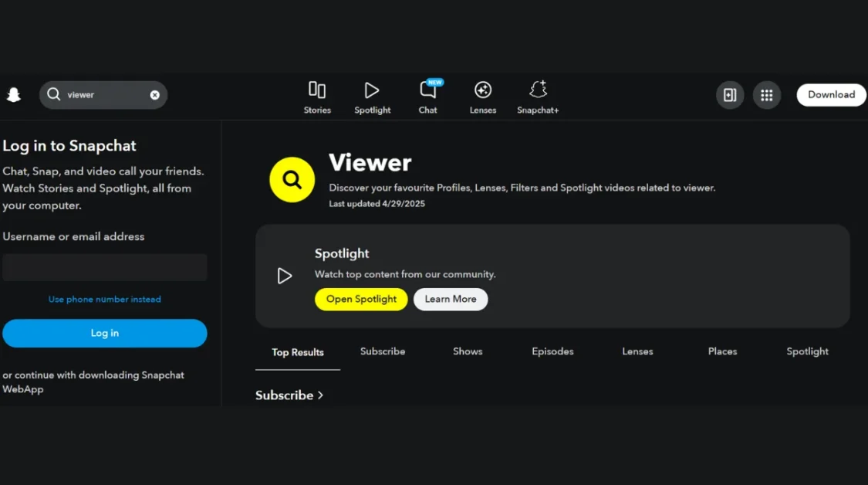Focus the search field containing 'viewer'
Viewport: 868px width, 485px height.
pyautogui.click(x=103, y=95)
